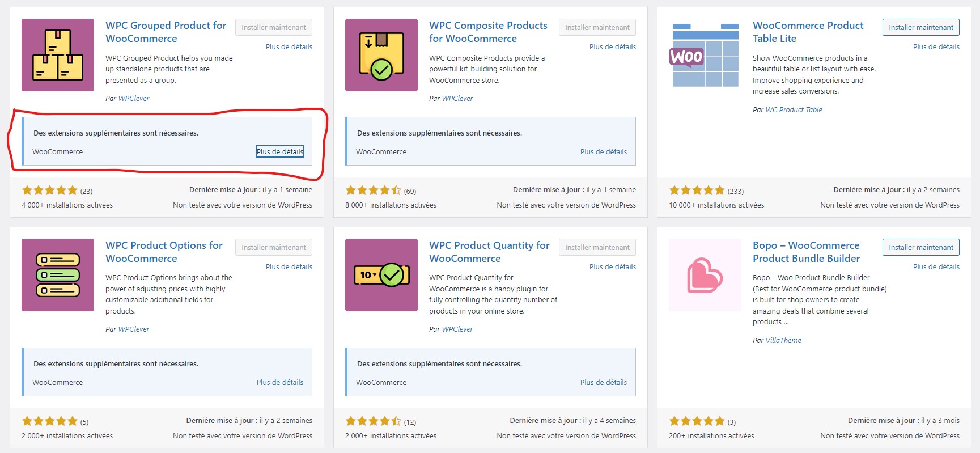Screen dimensions: 980x453
Task: Open VillaTheme author link
Action: point(783,340)
